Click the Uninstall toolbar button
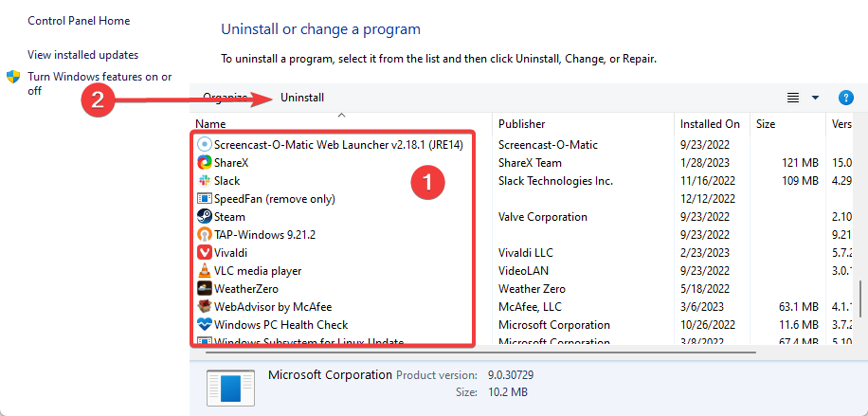This screenshot has width=868, height=416. click(x=302, y=98)
